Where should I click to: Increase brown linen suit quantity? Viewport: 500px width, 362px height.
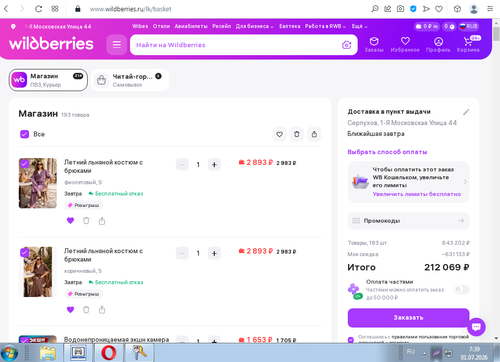[214, 253]
